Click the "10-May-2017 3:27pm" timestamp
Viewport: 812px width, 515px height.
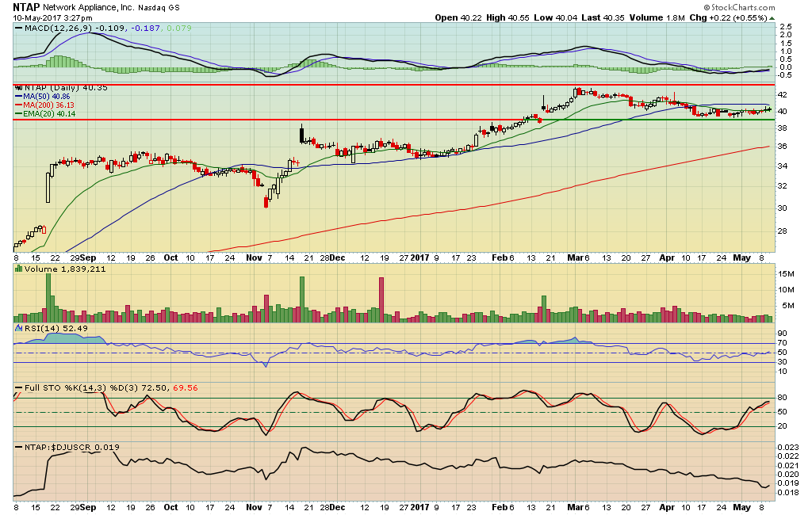(52, 17)
